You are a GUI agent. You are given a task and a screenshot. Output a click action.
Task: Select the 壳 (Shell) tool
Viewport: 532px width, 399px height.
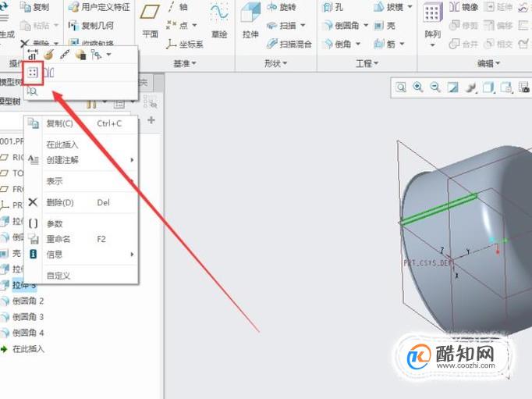coord(385,25)
